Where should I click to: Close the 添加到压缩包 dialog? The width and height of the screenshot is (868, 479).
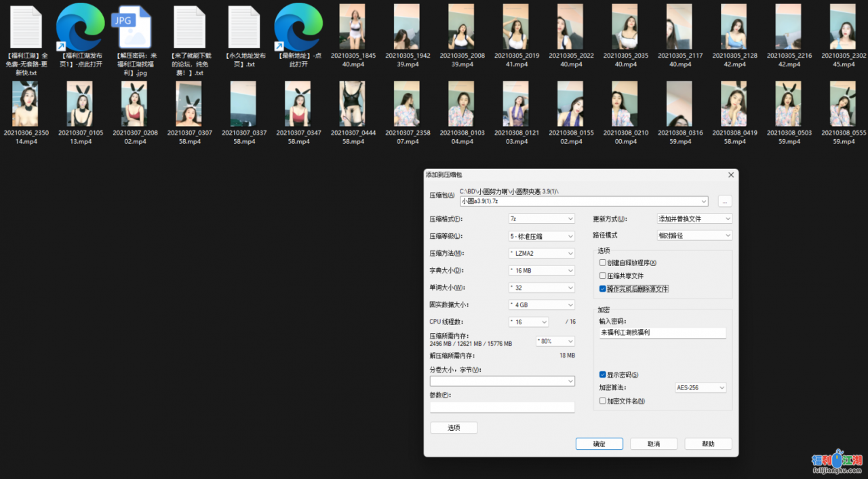(x=730, y=175)
